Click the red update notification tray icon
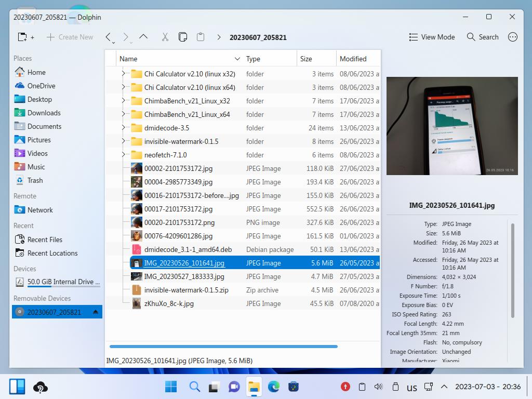This screenshot has width=532, height=399. 345,387
